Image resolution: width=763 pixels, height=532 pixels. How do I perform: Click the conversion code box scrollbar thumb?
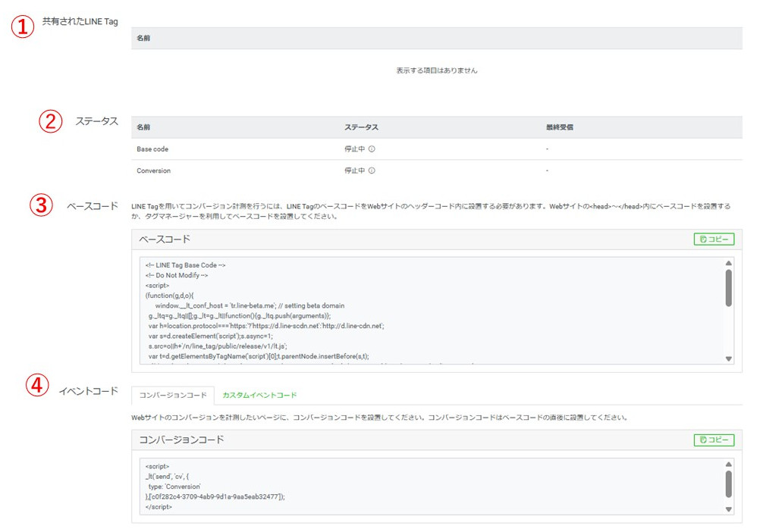click(x=729, y=485)
